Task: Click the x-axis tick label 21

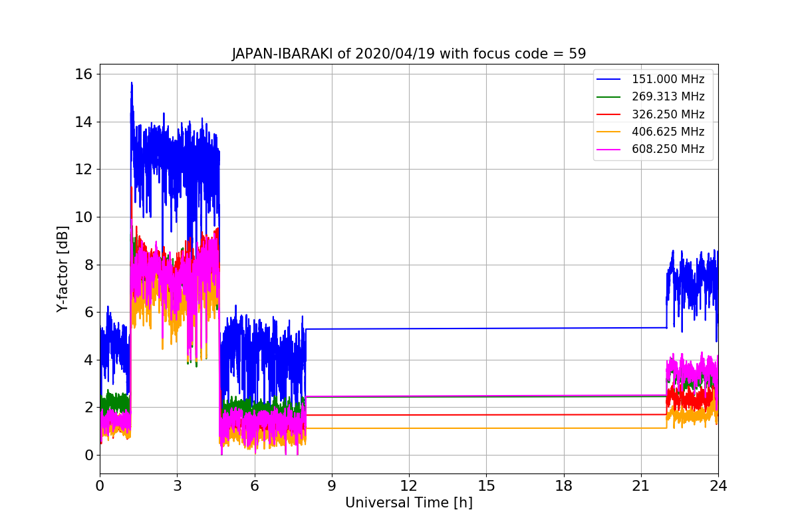Action: 641,485
